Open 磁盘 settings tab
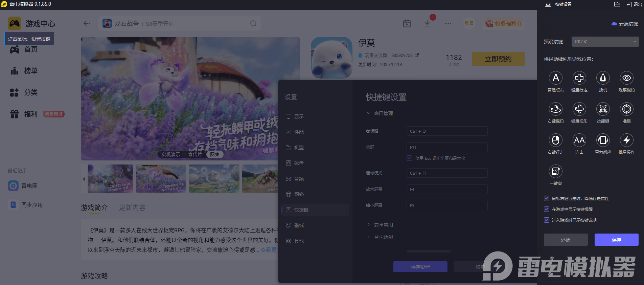 click(315, 163)
